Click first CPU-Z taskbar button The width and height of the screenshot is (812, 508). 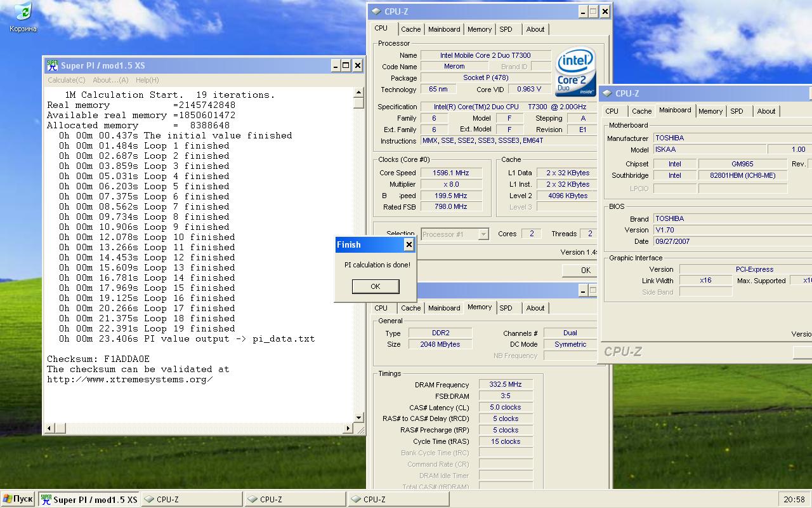(x=192, y=500)
